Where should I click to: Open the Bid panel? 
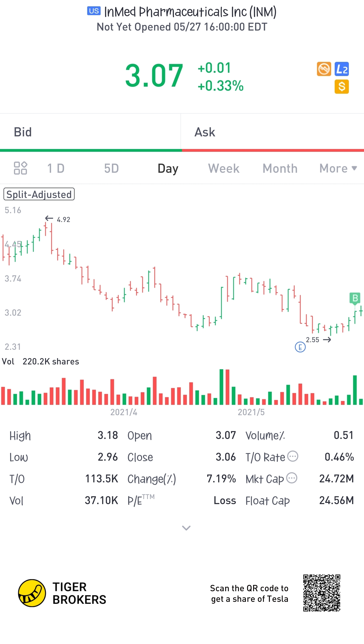[x=90, y=132]
